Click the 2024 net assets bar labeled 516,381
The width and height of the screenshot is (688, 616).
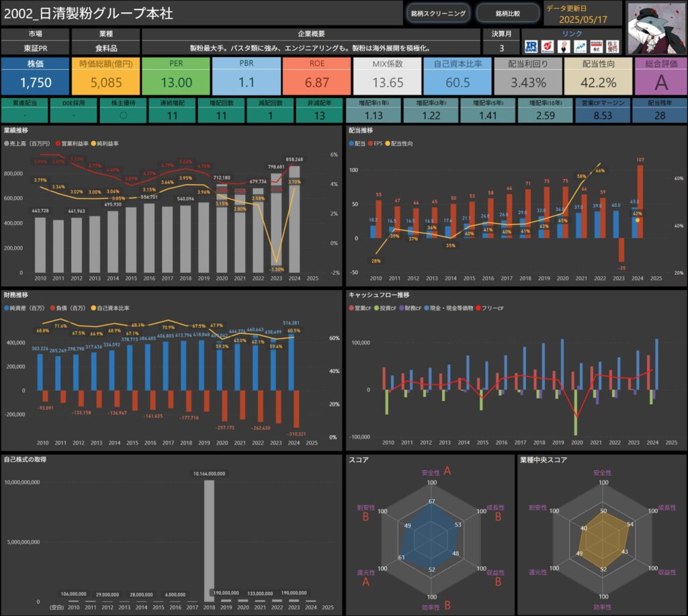[x=292, y=362]
